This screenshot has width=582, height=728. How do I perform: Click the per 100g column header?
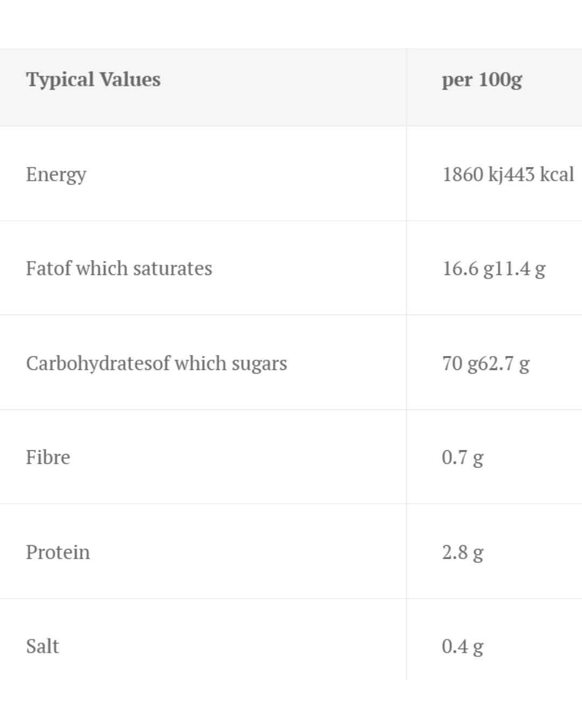point(482,80)
